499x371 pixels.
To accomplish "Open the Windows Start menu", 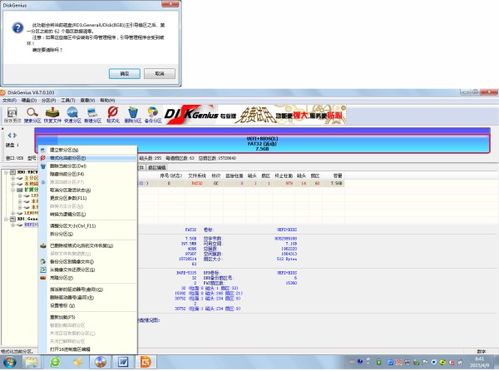I will click(x=10, y=362).
